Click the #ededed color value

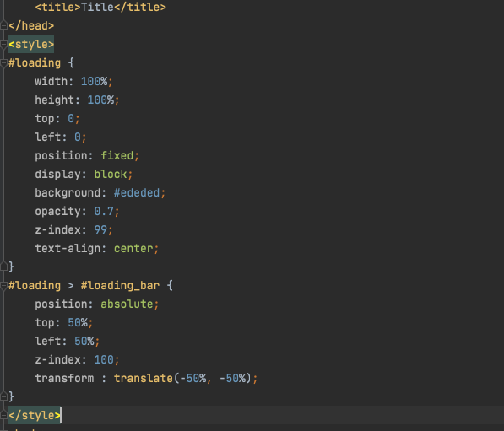(x=137, y=192)
